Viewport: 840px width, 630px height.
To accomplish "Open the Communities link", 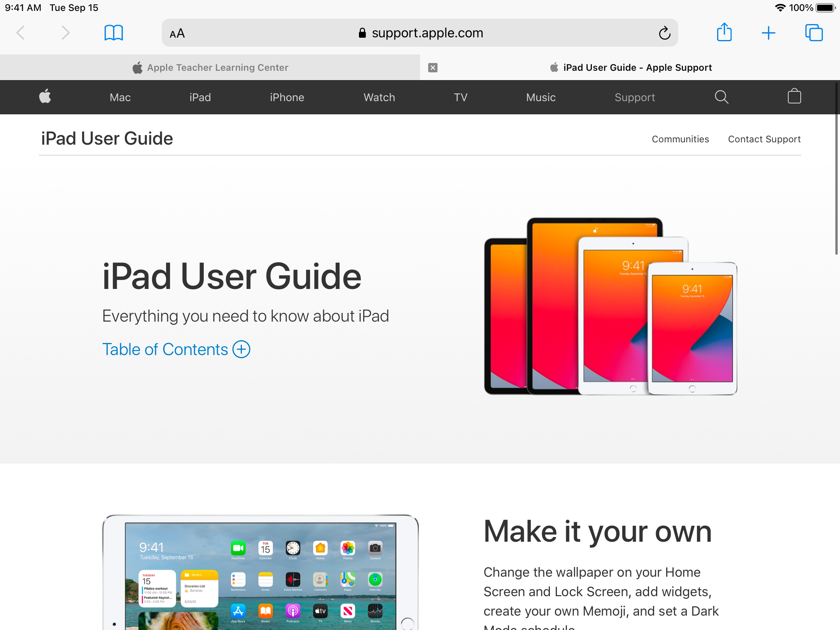I will pyautogui.click(x=680, y=139).
